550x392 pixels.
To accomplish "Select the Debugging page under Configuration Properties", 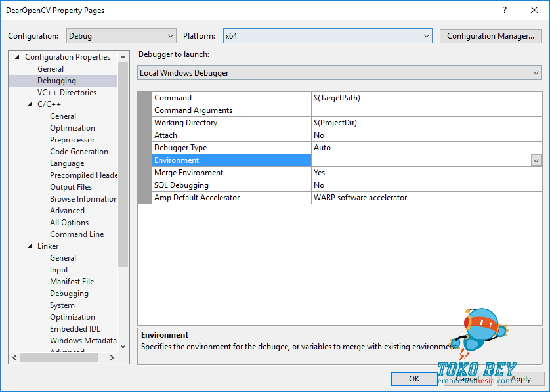I will tap(56, 81).
